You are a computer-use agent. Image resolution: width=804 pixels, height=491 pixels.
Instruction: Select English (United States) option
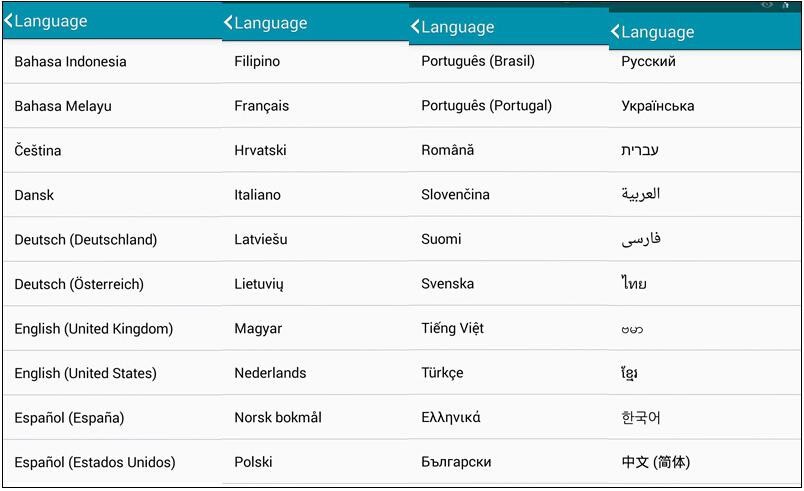click(x=85, y=374)
